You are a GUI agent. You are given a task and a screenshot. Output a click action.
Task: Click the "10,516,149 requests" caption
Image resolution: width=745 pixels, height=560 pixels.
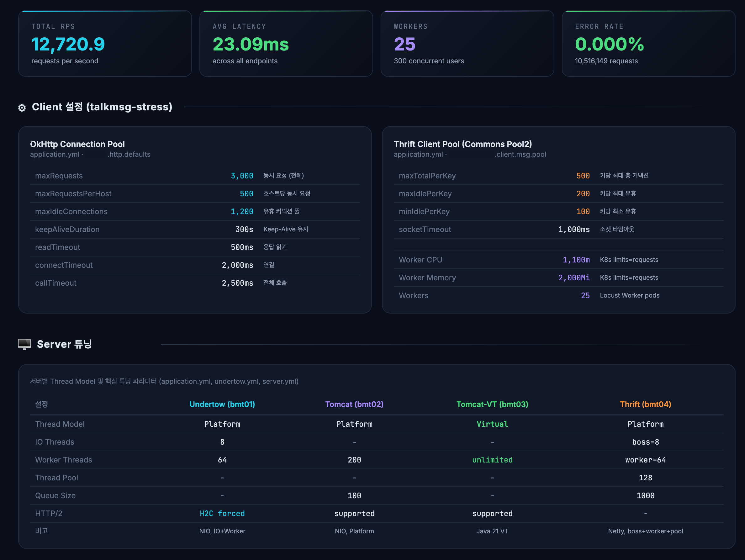606,61
